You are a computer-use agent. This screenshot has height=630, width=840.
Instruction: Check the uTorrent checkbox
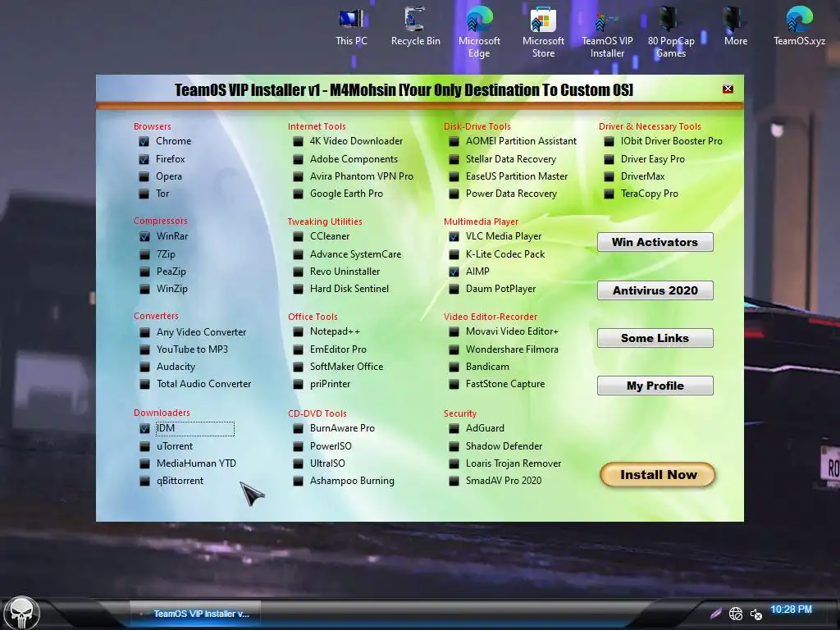[144, 446]
